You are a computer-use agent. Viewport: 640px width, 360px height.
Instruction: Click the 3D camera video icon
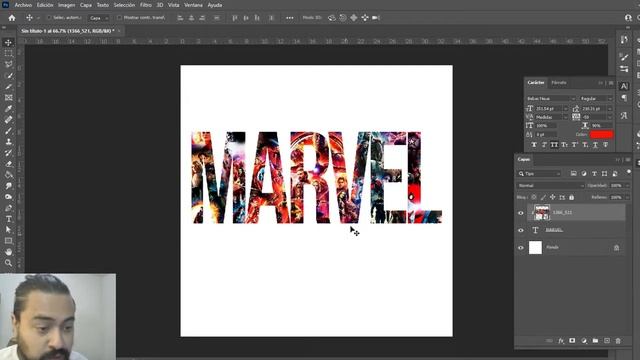376,18
